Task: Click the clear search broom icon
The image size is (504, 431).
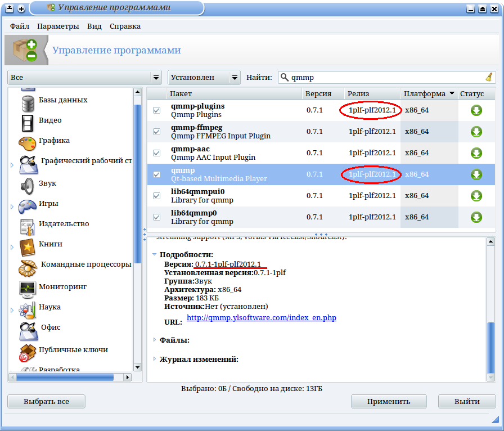Action: (x=489, y=77)
